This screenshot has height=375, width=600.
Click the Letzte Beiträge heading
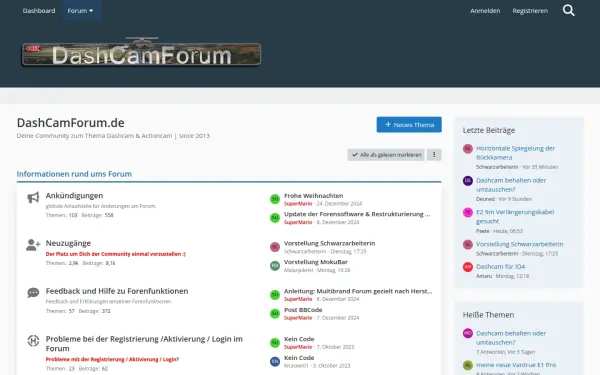[x=489, y=130]
